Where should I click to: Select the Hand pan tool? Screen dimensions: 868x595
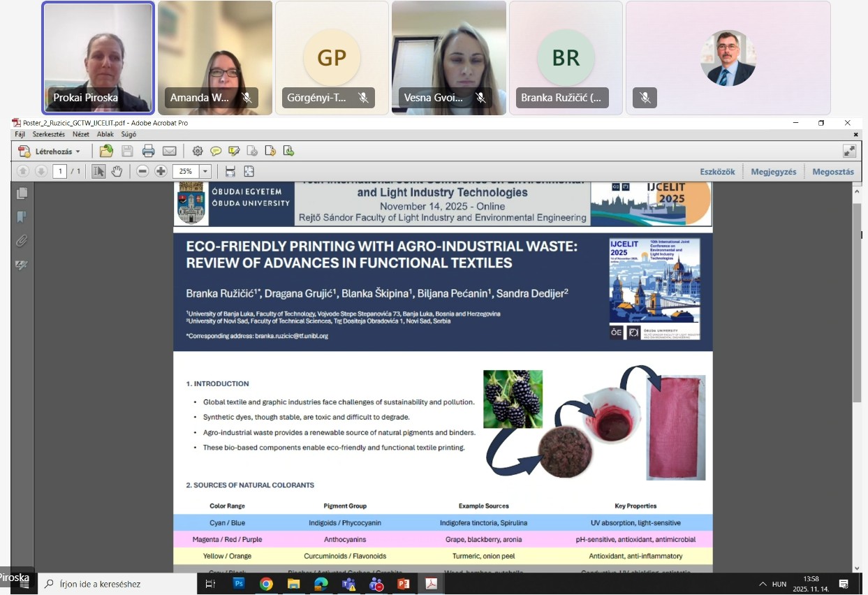click(117, 171)
